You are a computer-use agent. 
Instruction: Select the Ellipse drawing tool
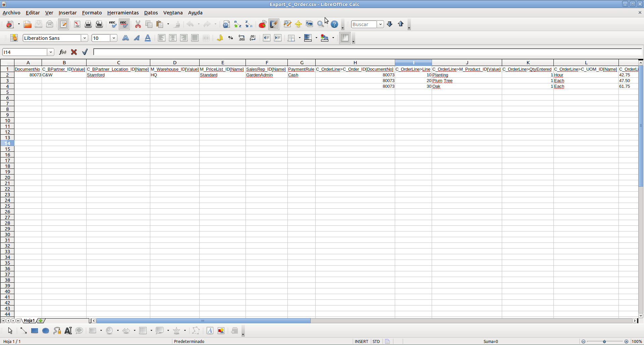point(46,331)
